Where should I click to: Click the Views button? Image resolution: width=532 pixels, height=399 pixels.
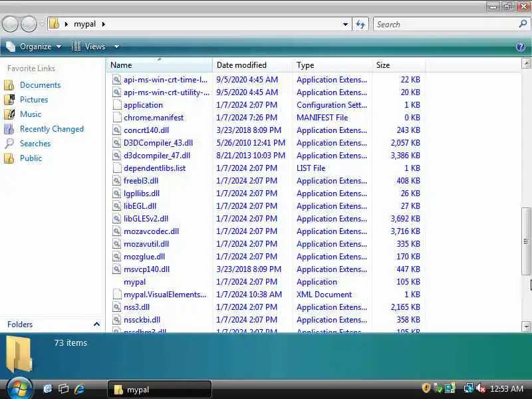[88, 47]
